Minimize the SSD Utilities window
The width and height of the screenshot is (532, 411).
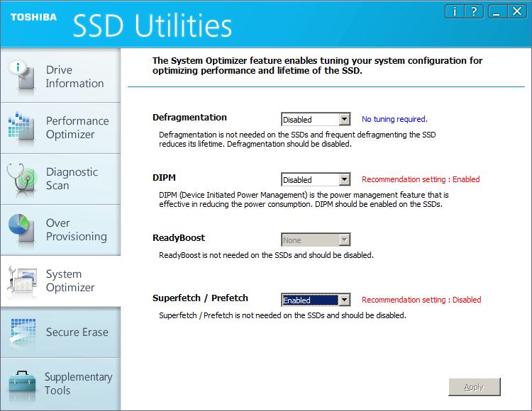click(x=497, y=12)
